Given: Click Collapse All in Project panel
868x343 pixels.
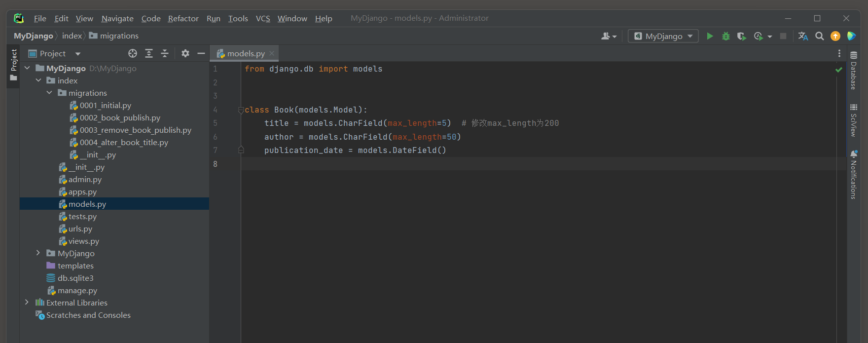Looking at the screenshot, I should tap(165, 53).
